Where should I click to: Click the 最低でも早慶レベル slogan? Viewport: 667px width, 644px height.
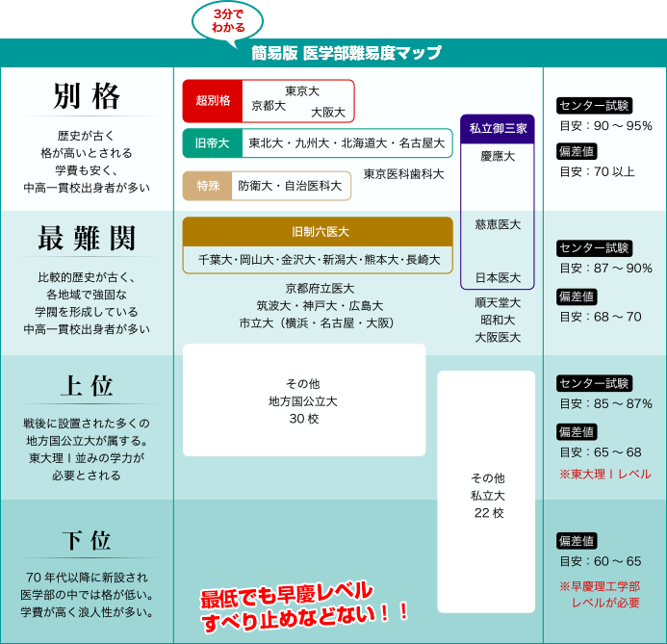304,607
